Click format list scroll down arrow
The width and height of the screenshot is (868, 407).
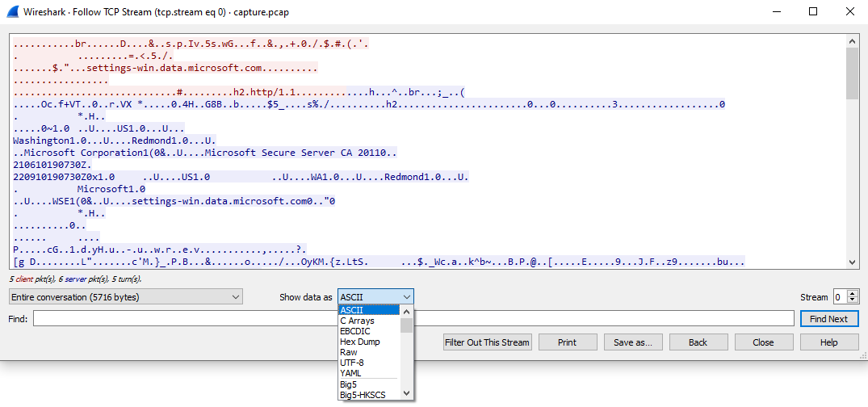[x=407, y=394]
